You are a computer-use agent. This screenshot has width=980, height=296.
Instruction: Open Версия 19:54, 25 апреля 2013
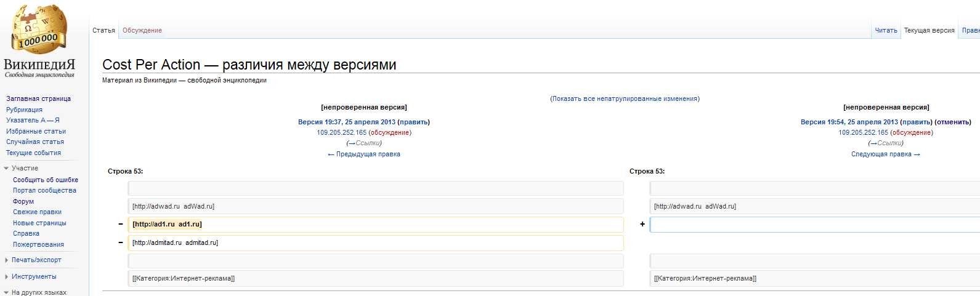pos(849,122)
